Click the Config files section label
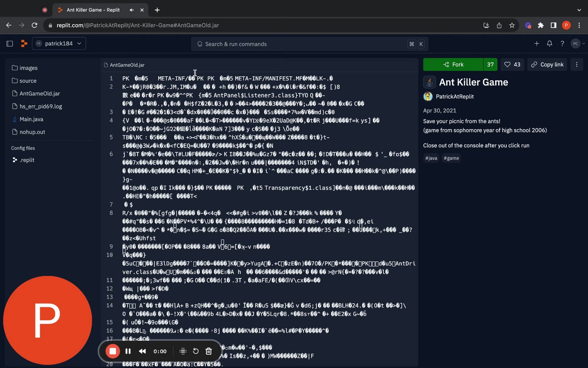The image size is (588, 368). click(x=23, y=148)
